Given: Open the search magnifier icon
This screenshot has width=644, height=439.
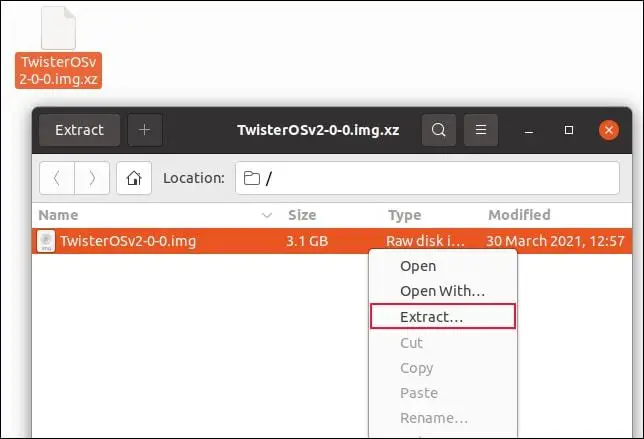Looking at the screenshot, I should tap(438, 130).
